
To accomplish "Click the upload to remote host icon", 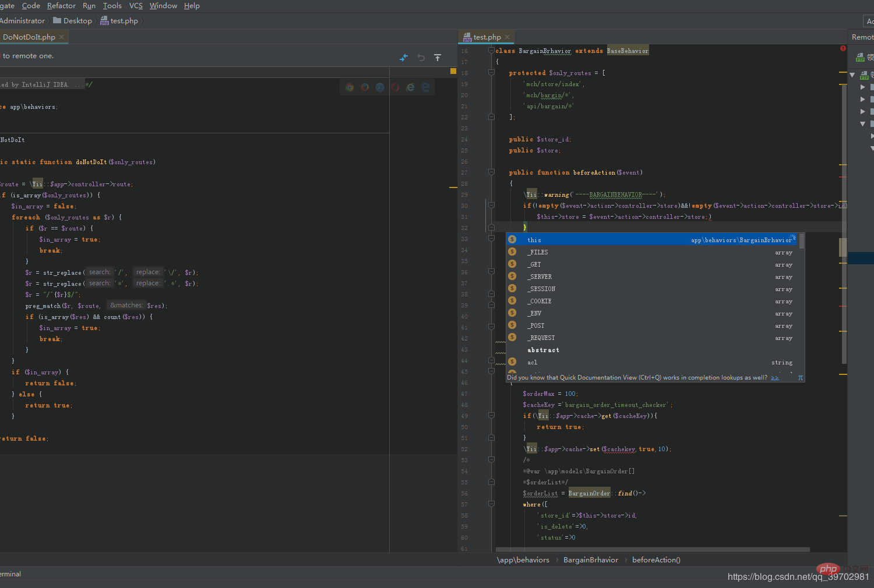I will click(438, 58).
